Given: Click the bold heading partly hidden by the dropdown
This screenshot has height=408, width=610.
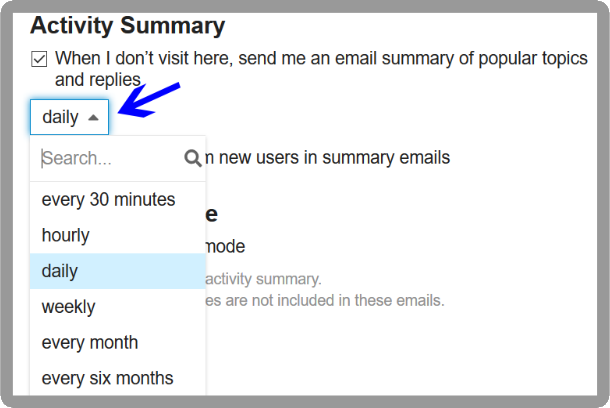Looking at the screenshot, I should (x=212, y=213).
